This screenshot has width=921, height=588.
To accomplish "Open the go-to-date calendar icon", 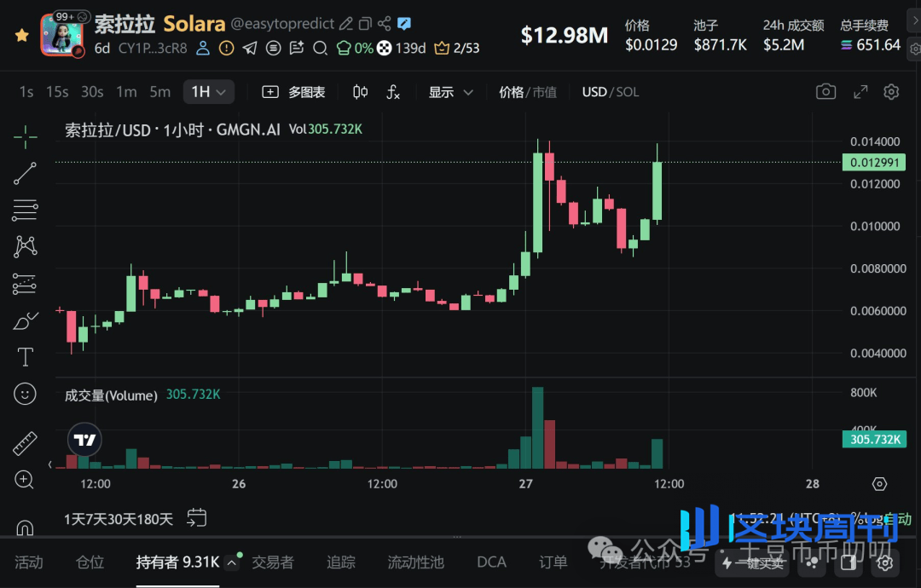I will [x=197, y=517].
